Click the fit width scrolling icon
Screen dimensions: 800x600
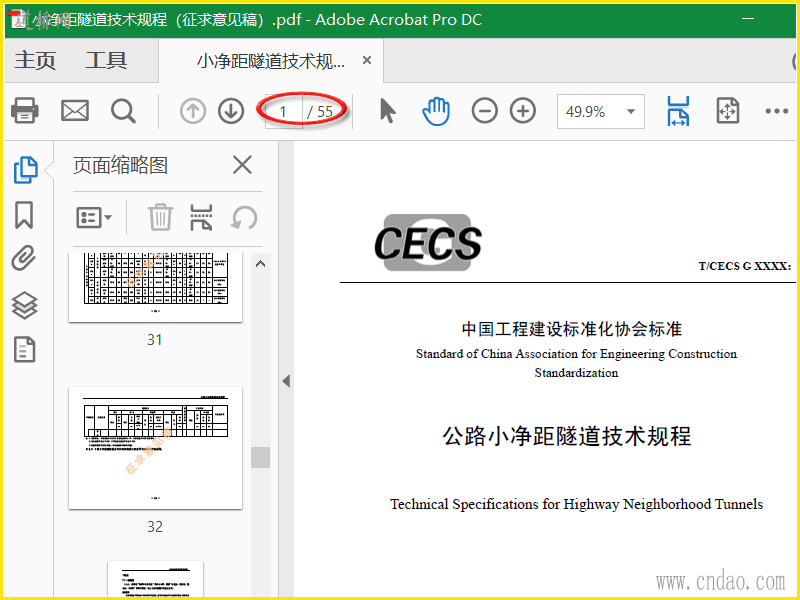(678, 111)
